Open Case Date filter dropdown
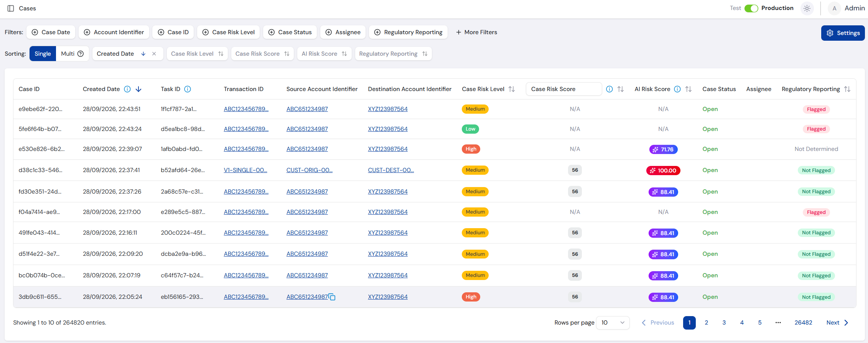 pyautogui.click(x=51, y=32)
